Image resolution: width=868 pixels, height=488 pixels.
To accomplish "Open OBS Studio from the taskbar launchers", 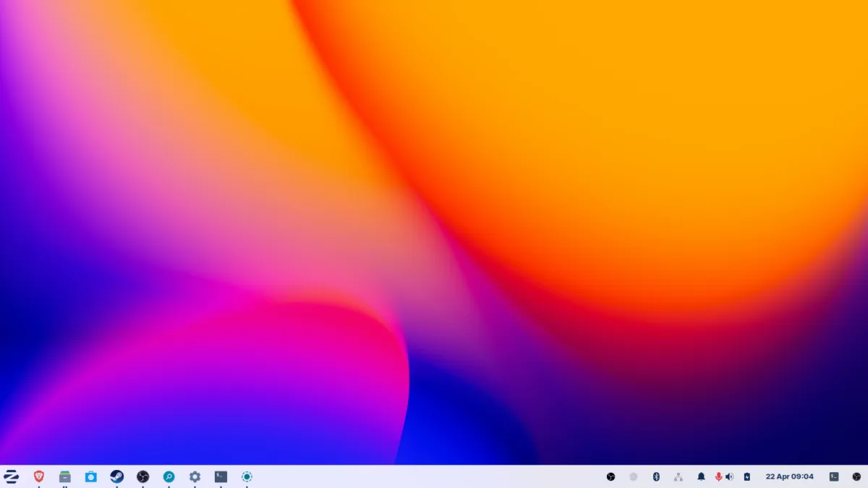I will (142, 476).
